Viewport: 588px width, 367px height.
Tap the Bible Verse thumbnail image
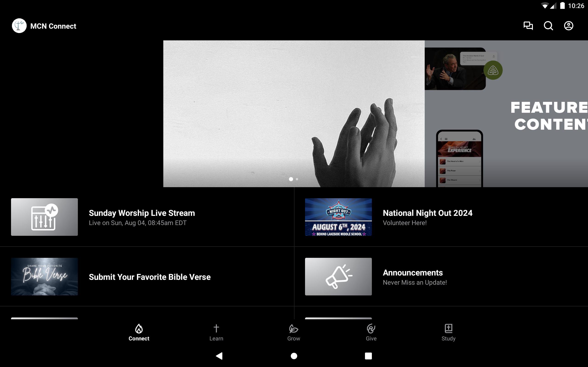(45, 276)
